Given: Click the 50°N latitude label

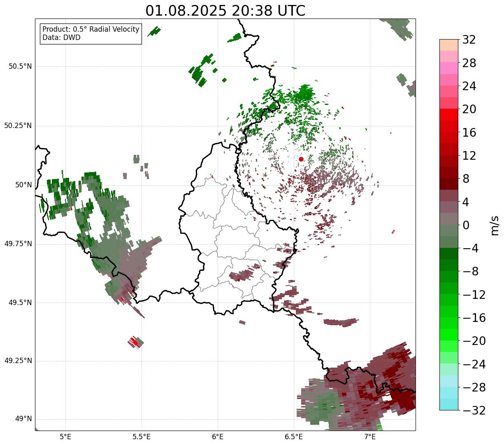Looking at the screenshot, I should tap(23, 185).
